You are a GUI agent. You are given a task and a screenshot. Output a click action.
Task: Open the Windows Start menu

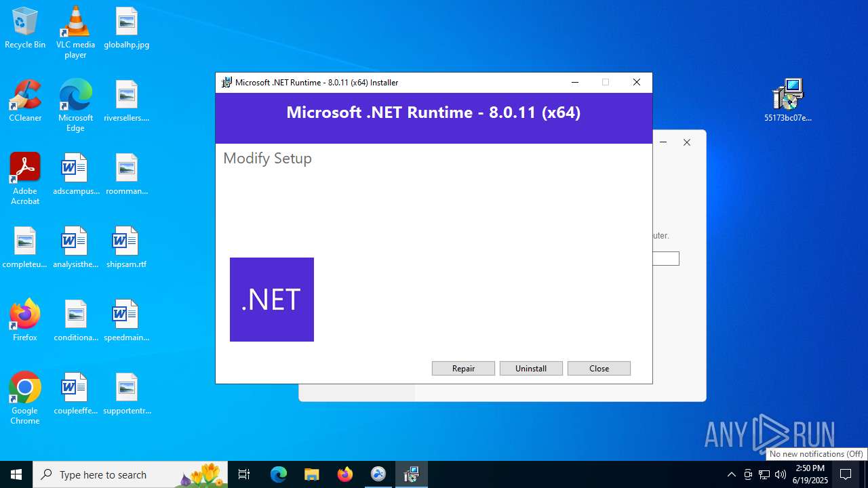point(16,474)
